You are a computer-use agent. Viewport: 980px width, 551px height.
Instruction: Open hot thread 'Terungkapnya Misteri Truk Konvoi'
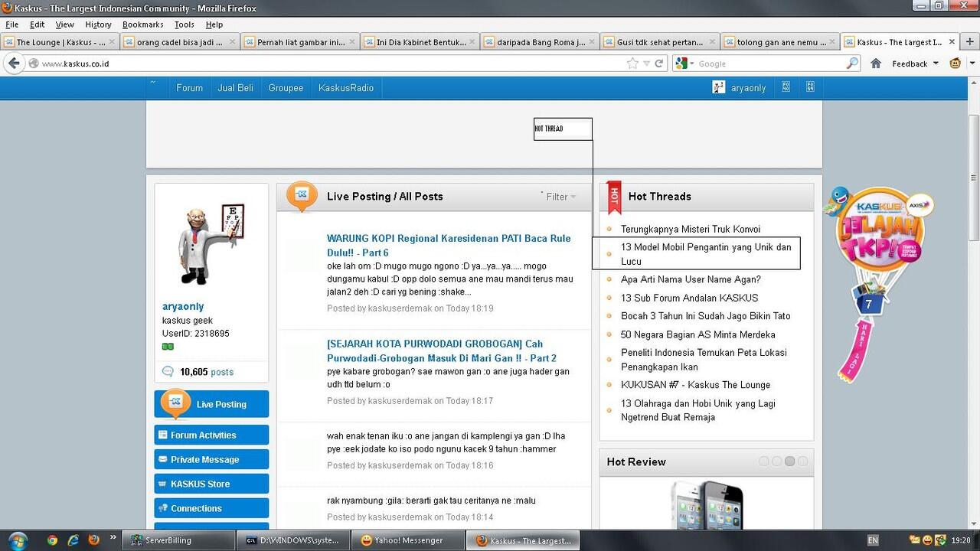(x=691, y=229)
